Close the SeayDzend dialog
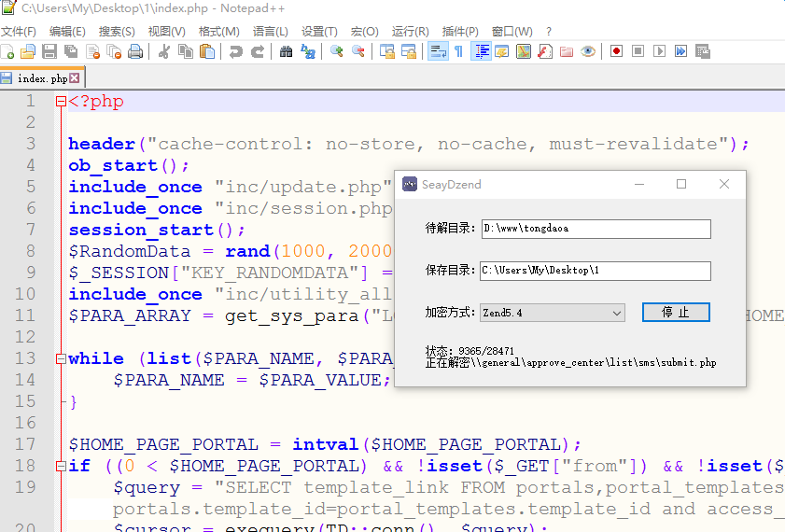785x532 pixels. point(724,184)
